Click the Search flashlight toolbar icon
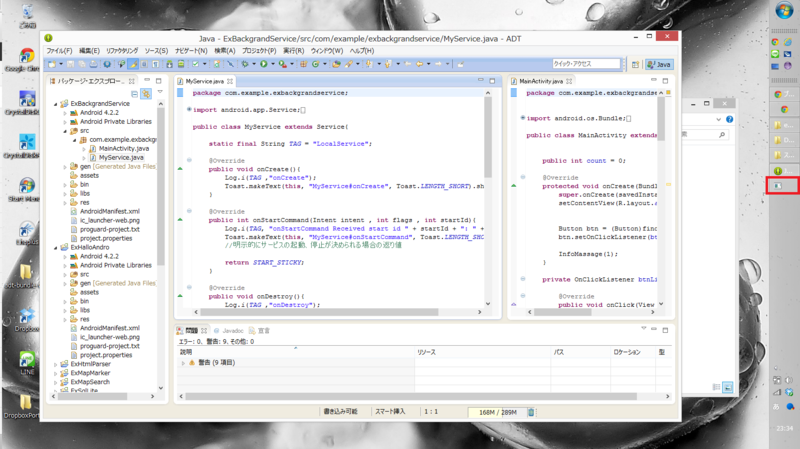The width and height of the screenshot is (800, 449). (x=348, y=64)
